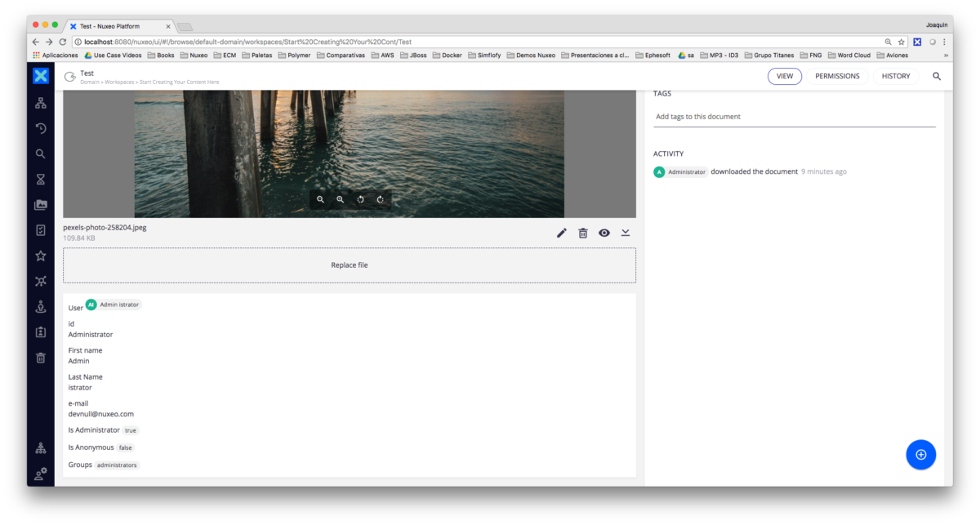Toggle file preview with the eye icon
This screenshot has height=525, width=980.
click(x=604, y=234)
